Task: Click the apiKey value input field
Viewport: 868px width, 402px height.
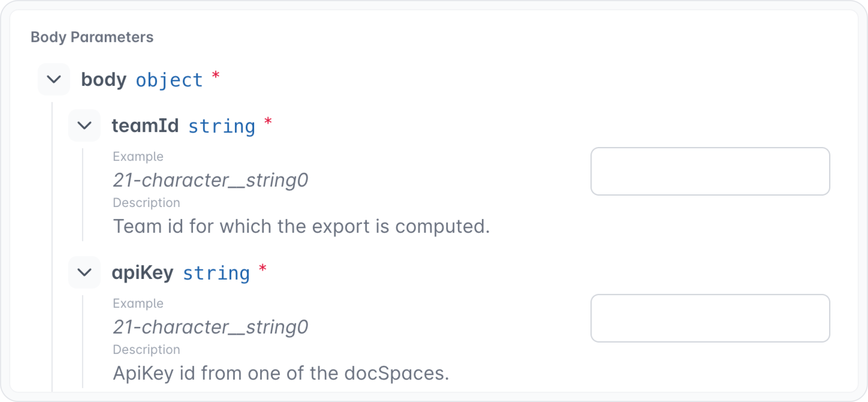Action: coord(710,318)
